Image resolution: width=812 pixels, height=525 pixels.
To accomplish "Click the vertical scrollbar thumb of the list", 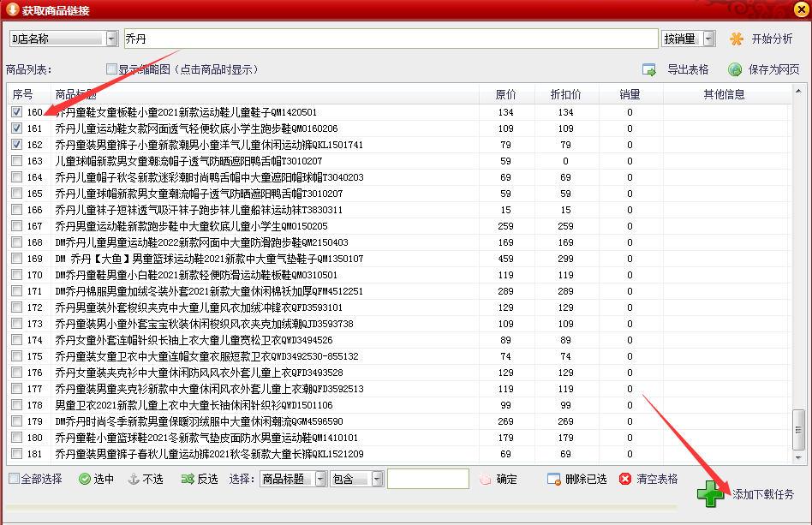I will coord(798,430).
